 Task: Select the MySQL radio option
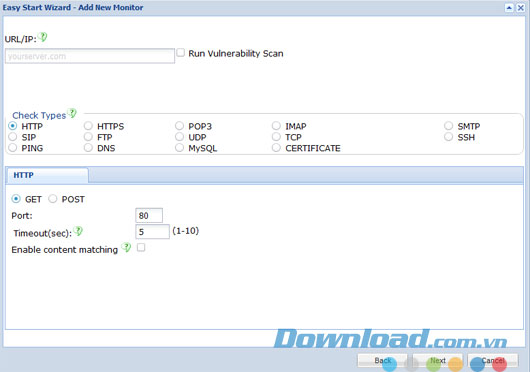click(179, 148)
